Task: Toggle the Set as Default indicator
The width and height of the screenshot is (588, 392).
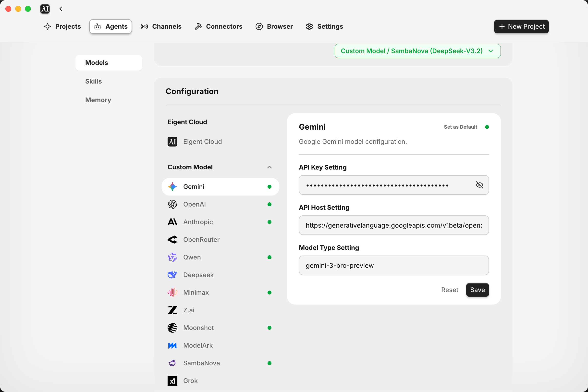Action: (x=487, y=127)
